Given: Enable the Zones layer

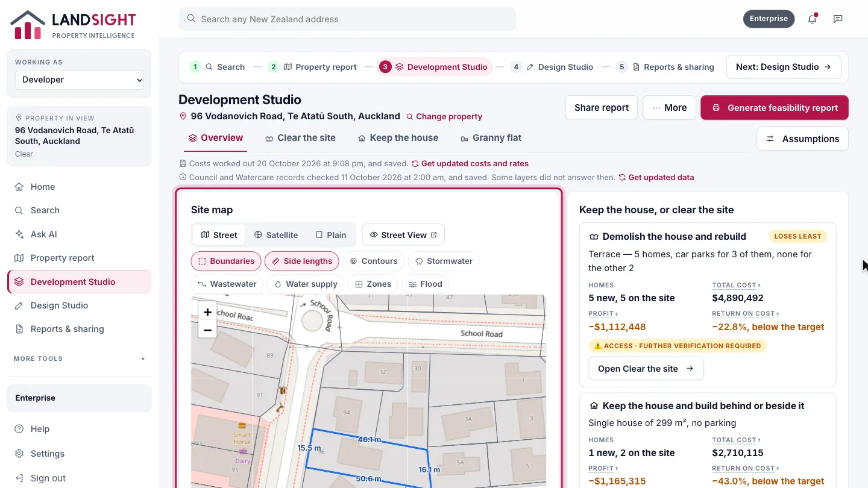Looking at the screenshot, I should [x=373, y=284].
